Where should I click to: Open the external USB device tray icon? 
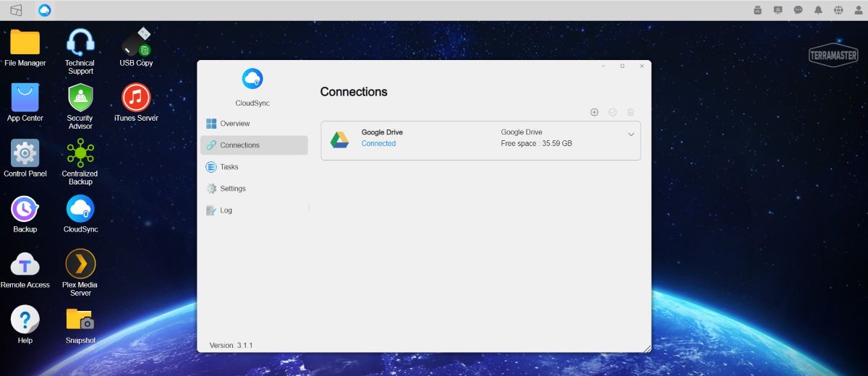pyautogui.click(x=757, y=10)
